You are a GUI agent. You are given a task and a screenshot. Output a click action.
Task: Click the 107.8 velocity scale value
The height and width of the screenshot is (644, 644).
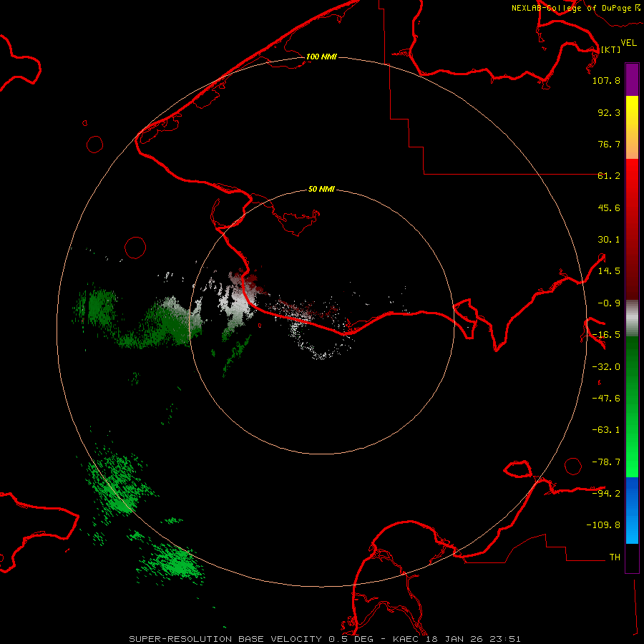[606, 80]
